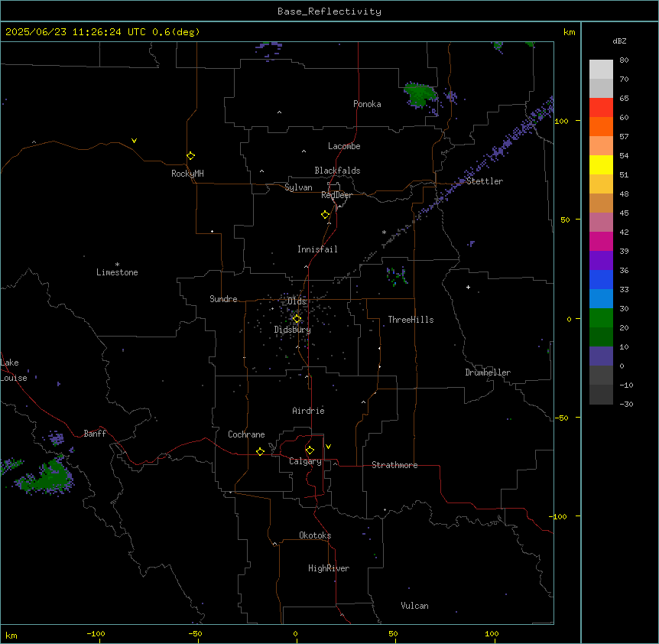Click the yellow diamond marker above Calgary

[310, 450]
